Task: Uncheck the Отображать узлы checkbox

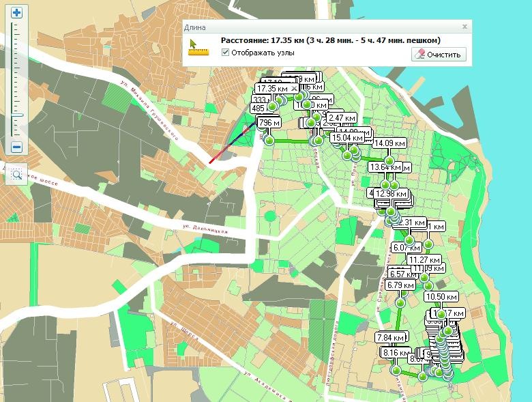Action: coord(225,53)
